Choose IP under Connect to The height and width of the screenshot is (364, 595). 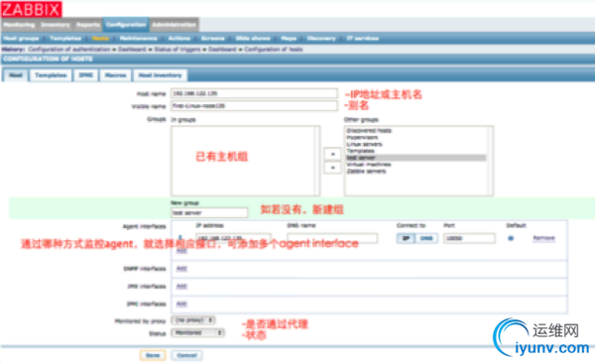pos(406,238)
